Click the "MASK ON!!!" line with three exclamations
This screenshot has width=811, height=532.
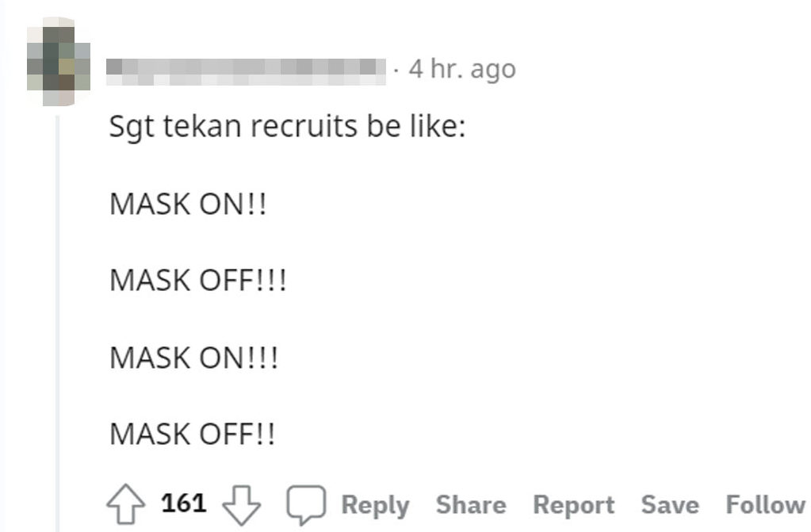(x=194, y=358)
